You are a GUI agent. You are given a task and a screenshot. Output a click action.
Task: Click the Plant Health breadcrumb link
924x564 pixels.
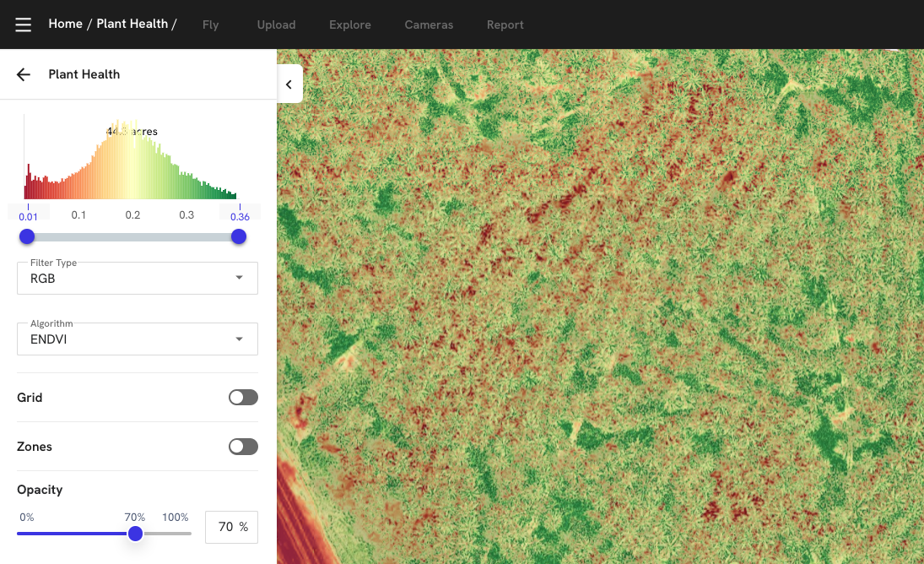132,24
